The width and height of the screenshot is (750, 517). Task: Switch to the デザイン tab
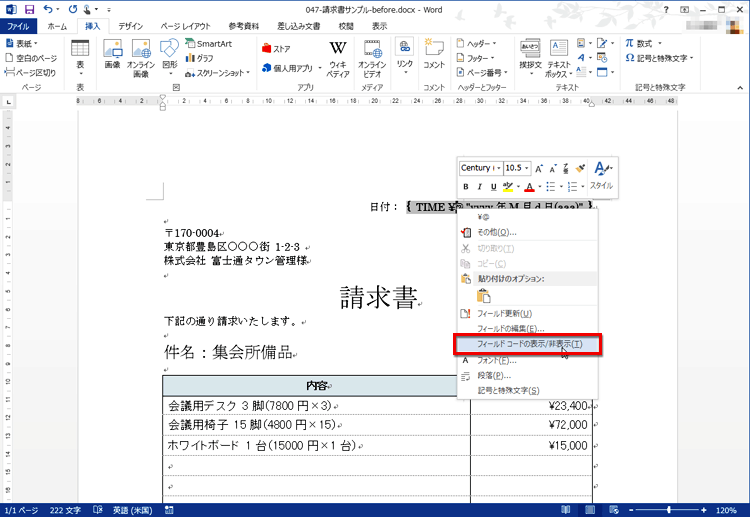(x=131, y=26)
